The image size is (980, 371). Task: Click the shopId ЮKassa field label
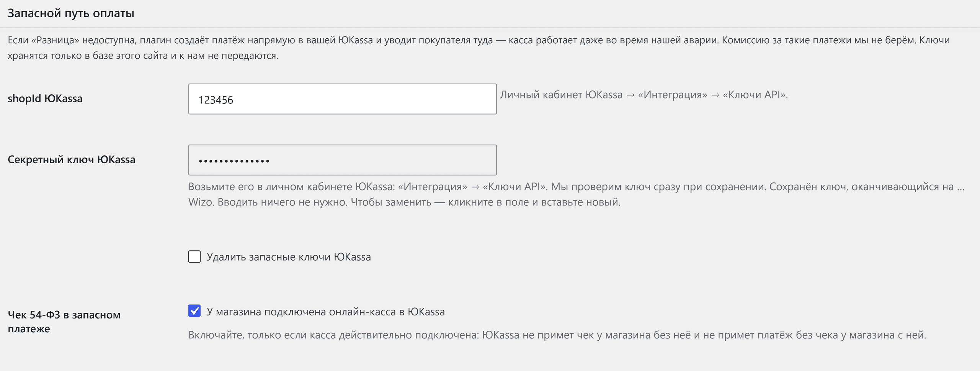tap(45, 98)
